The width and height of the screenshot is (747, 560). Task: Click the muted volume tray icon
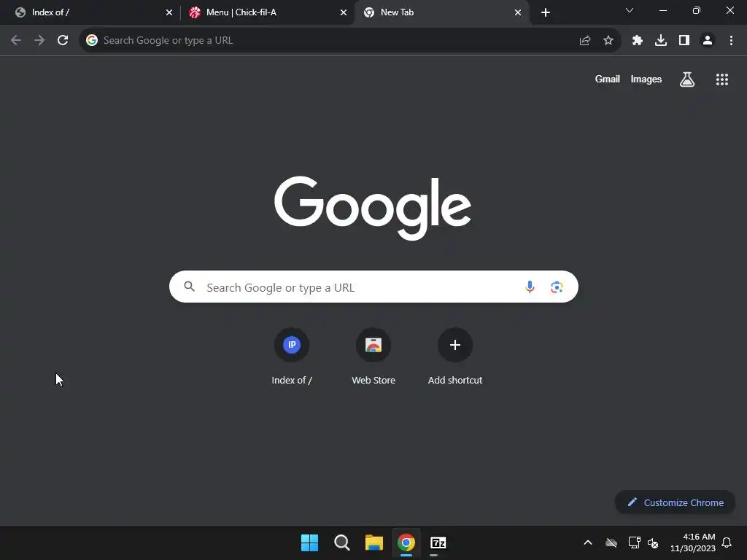coord(653,542)
